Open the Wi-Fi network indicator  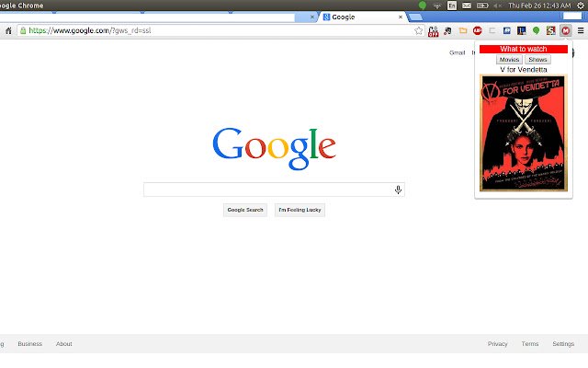pos(437,6)
